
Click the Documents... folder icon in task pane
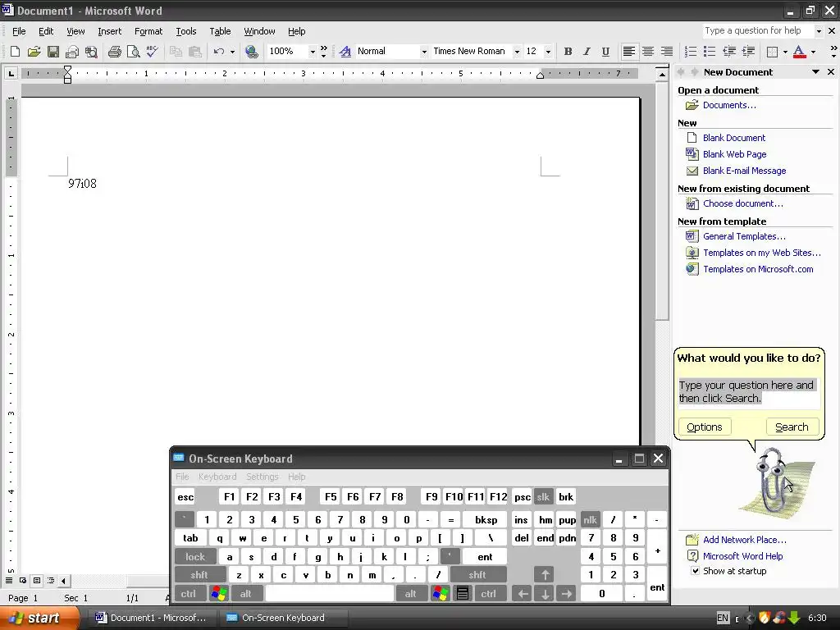(x=692, y=105)
